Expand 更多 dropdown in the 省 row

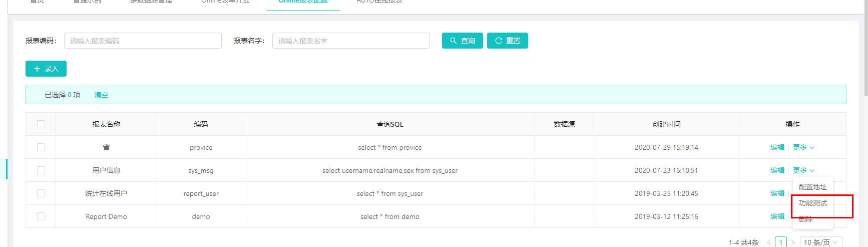(x=803, y=147)
